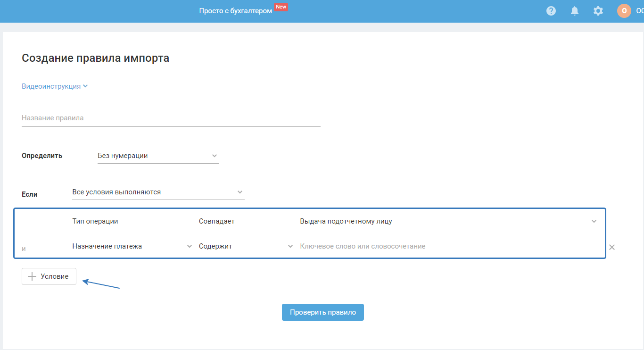
Task: Open the "Выдача подотчетному лицу" dropdown
Action: click(449, 221)
